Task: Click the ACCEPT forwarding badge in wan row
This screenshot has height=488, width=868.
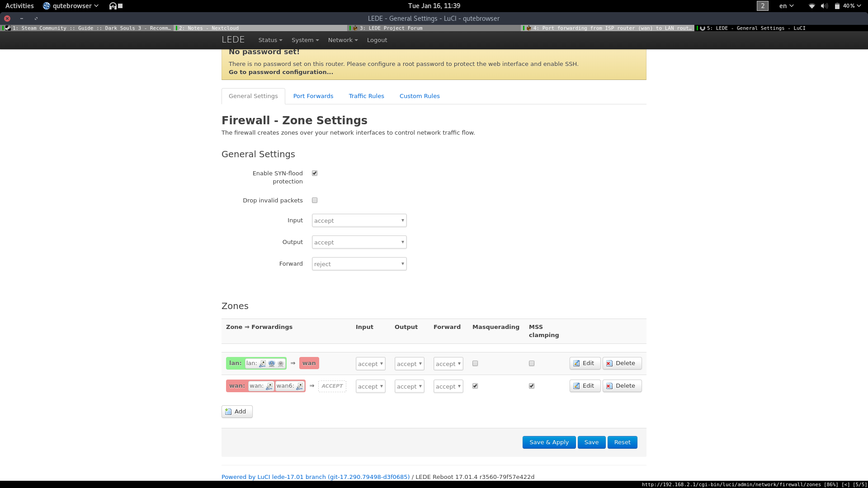Action: pos(332,386)
